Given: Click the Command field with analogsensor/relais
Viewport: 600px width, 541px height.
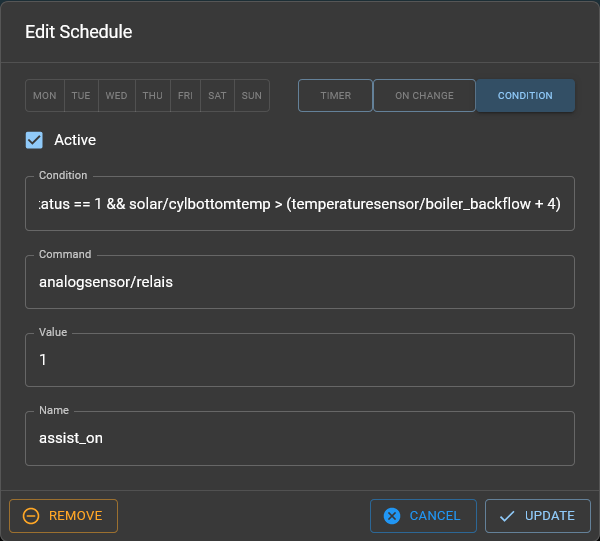Looking at the screenshot, I should pos(300,282).
